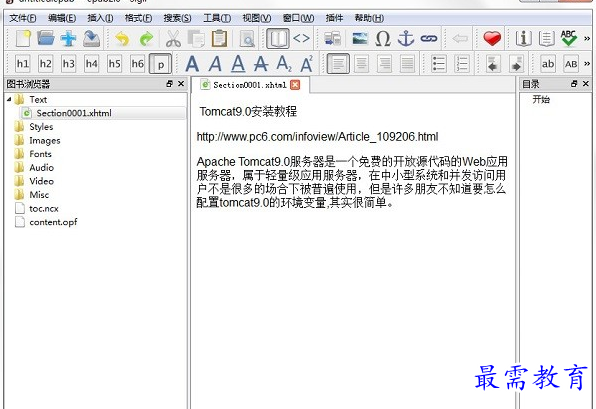Screen dimensions: 596x409
Task: Open the 工具(T) menu
Action: [x=217, y=18]
